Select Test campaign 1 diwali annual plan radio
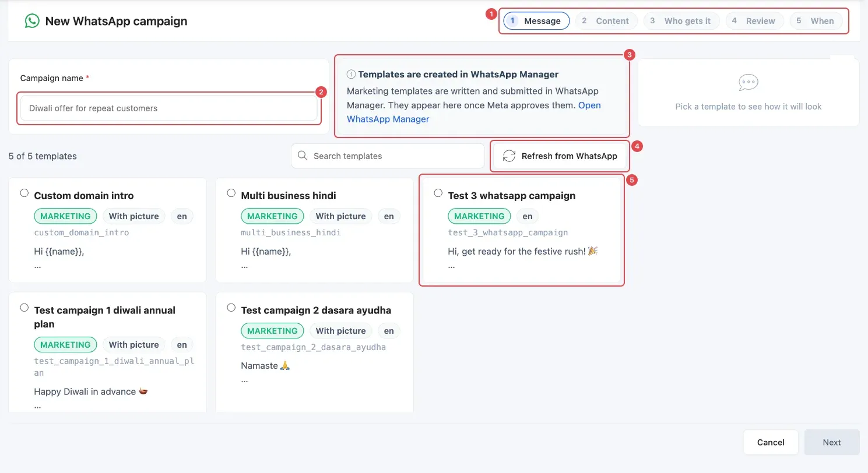 pyautogui.click(x=24, y=308)
